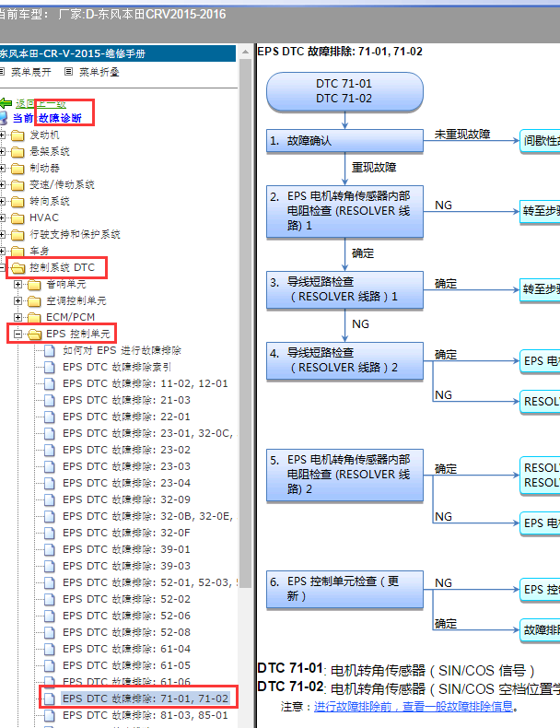Click document icon beside 故障排除: 39-01
Viewport: 560px width, 728px height.
point(49,550)
